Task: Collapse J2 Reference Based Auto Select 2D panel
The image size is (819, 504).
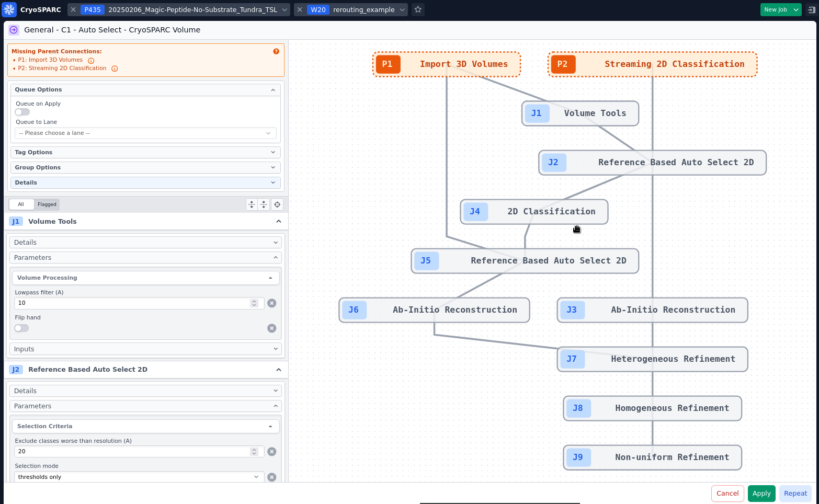Action: (x=279, y=370)
